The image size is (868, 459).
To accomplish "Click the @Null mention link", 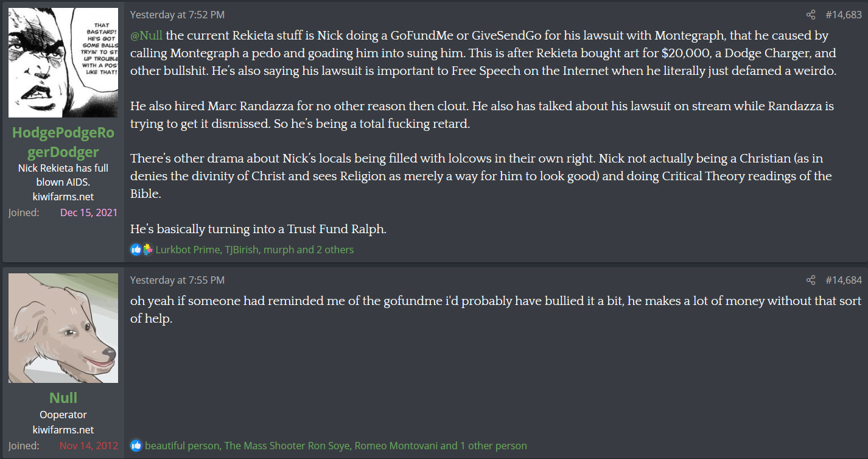I will coord(146,36).
